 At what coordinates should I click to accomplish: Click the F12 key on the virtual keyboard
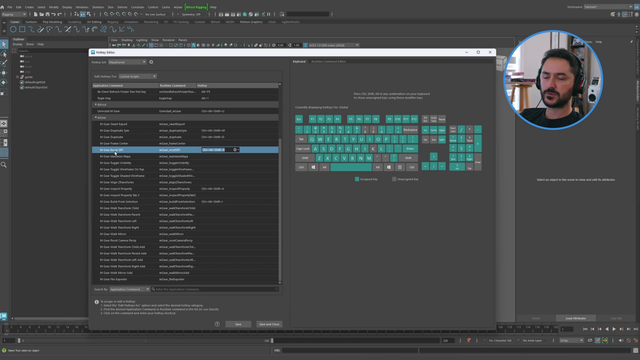[x=414, y=119]
